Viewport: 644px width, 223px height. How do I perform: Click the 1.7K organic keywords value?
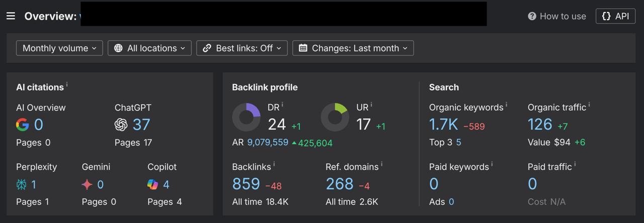click(x=443, y=124)
